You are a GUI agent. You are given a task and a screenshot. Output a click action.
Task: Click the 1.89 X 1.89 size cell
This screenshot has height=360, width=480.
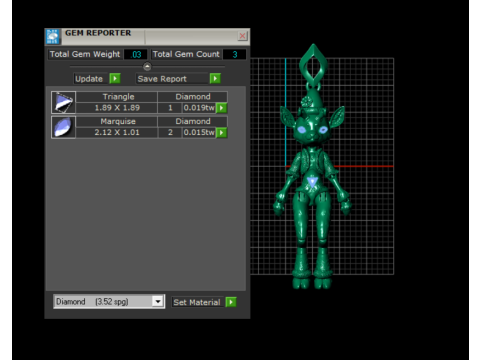coord(117,108)
